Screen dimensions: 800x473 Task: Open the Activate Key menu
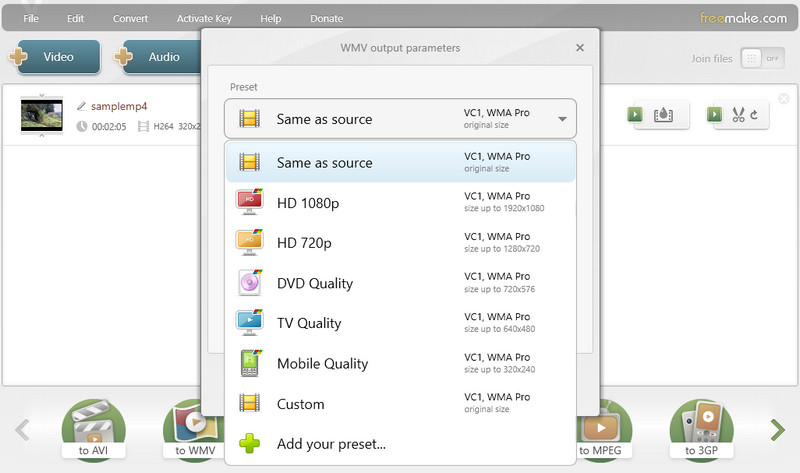[204, 18]
